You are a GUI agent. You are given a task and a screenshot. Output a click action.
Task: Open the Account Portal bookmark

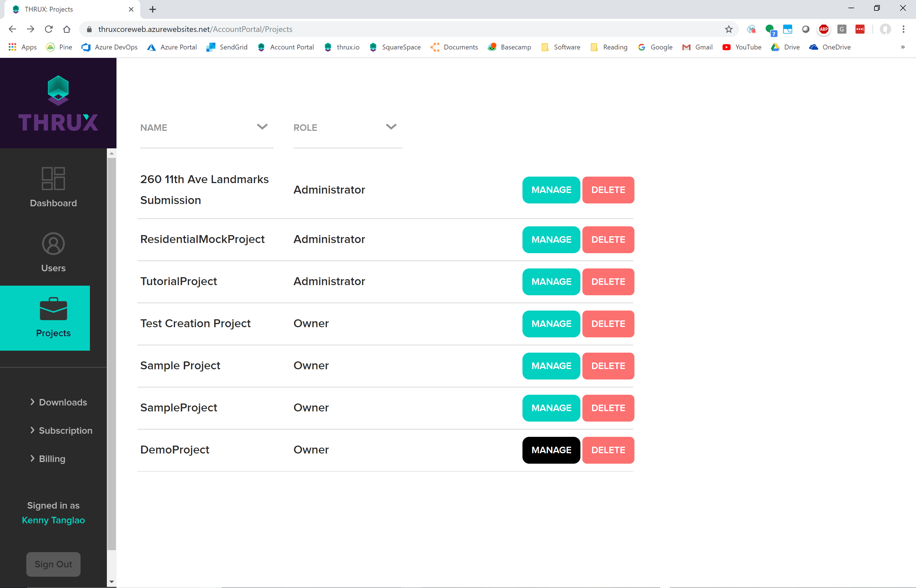[x=286, y=47]
